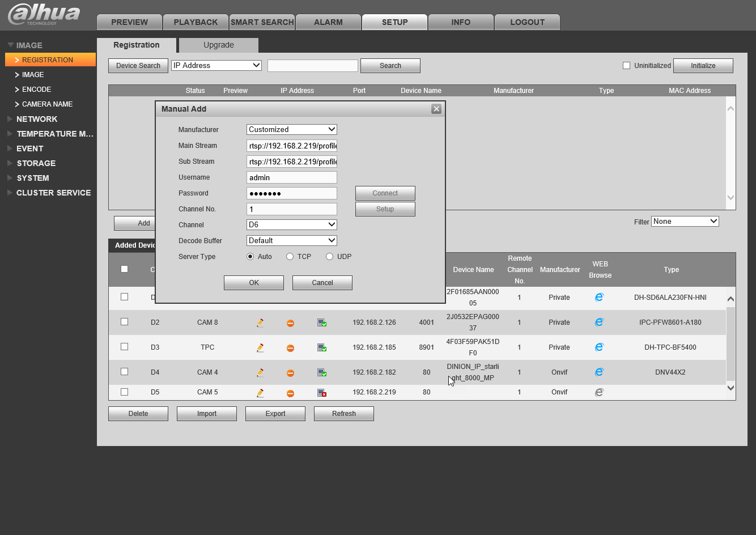Click the CAM 4 connection status icon

321,372
